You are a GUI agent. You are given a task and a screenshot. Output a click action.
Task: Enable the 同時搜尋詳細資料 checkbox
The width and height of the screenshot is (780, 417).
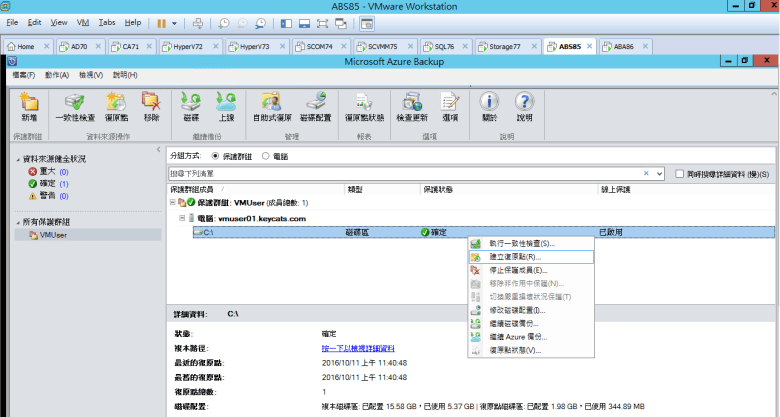pyautogui.click(x=679, y=173)
